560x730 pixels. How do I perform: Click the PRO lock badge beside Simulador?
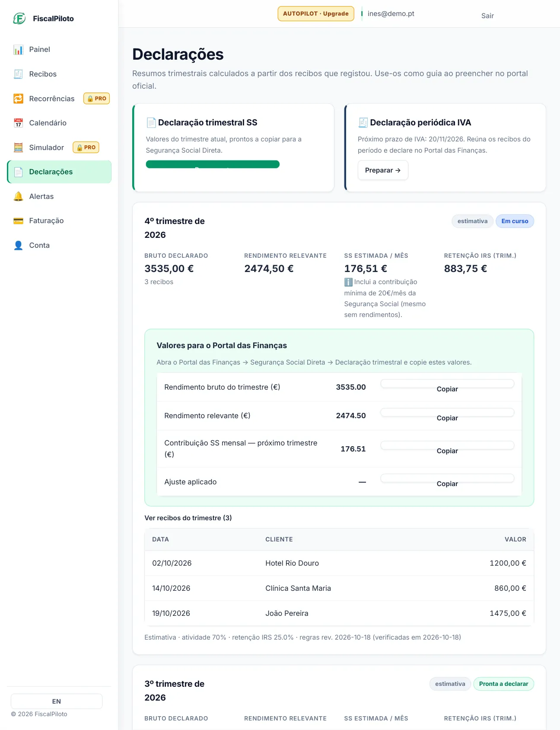[x=86, y=147]
